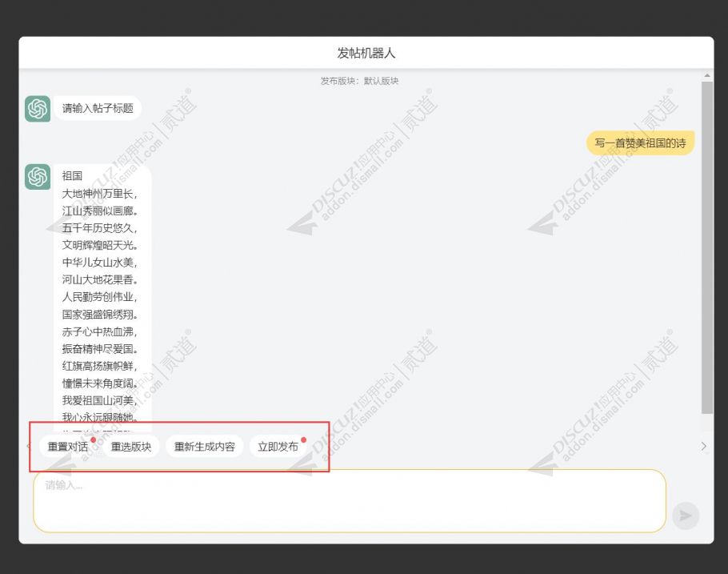Click the chat vertical scrollbar thumb
The height and width of the screenshot is (574, 728).
pos(706,247)
